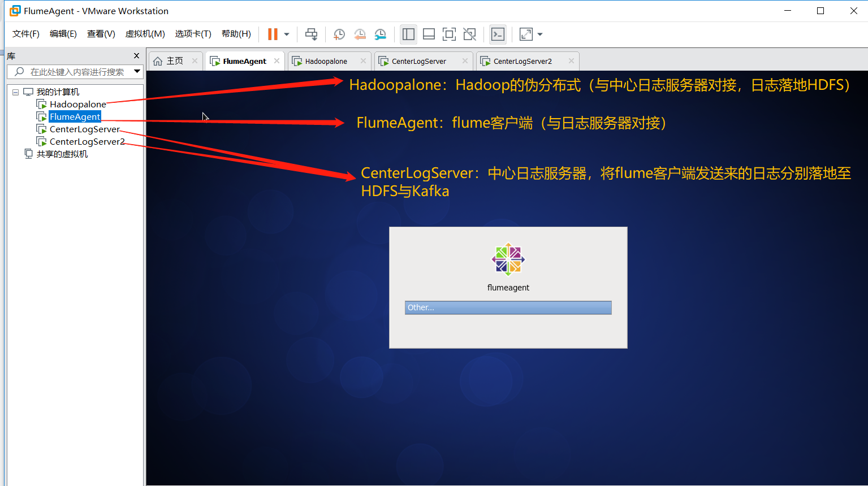The image size is (868, 486).
Task: Open the 文件(F) menu
Action: click(x=26, y=34)
